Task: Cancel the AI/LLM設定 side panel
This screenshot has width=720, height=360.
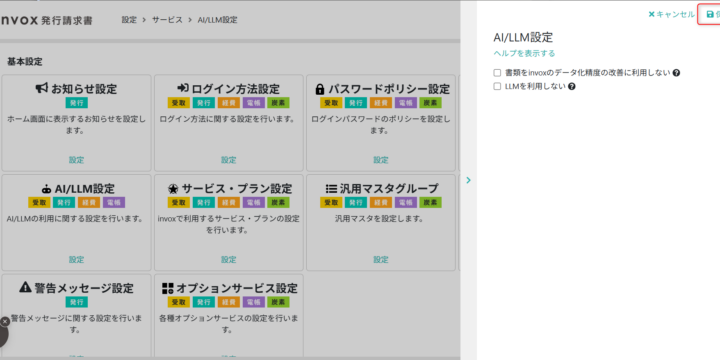Action: pyautogui.click(x=671, y=15)
